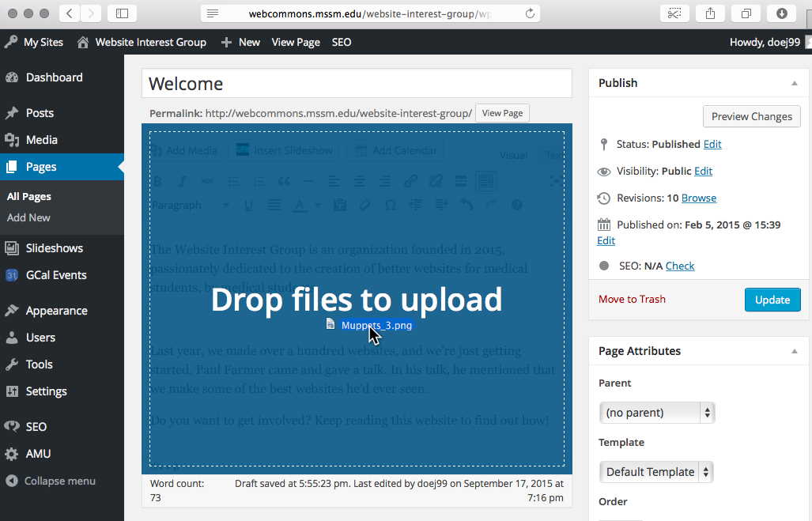The width and height of the screenshot is (812, 521).
Task: Click the Preview Changes button
Action: [751, 116]
